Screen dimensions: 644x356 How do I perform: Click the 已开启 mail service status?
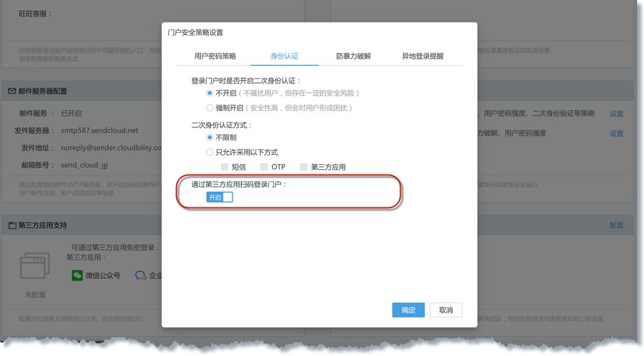click(x=71, y=114)
